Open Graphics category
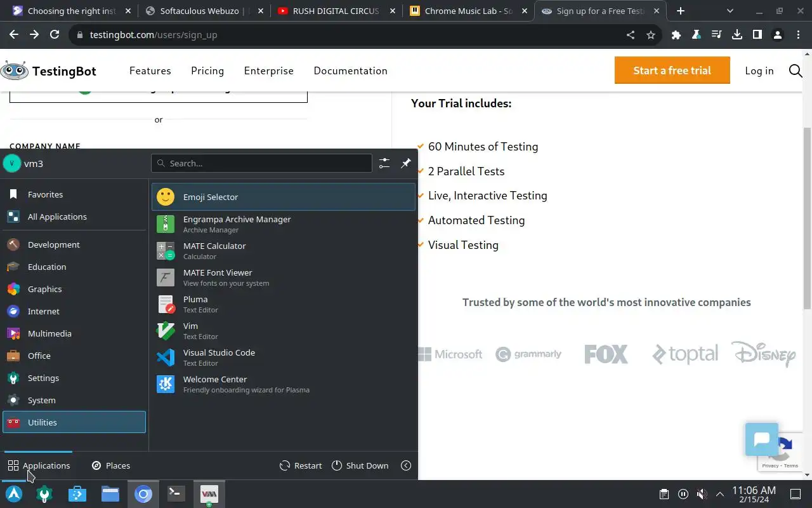This screenshot has height=508, width=812. point(74,289)
